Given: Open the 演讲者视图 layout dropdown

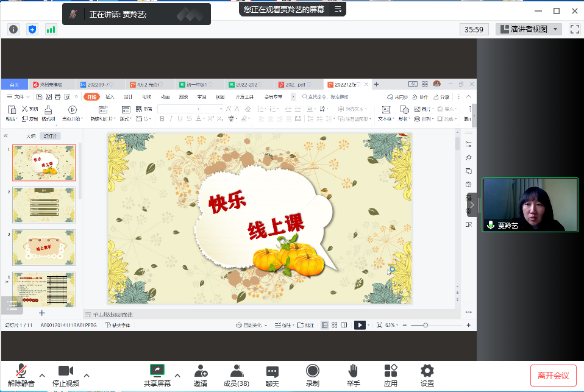Looking at the screenshot, I should pos(529,29).
